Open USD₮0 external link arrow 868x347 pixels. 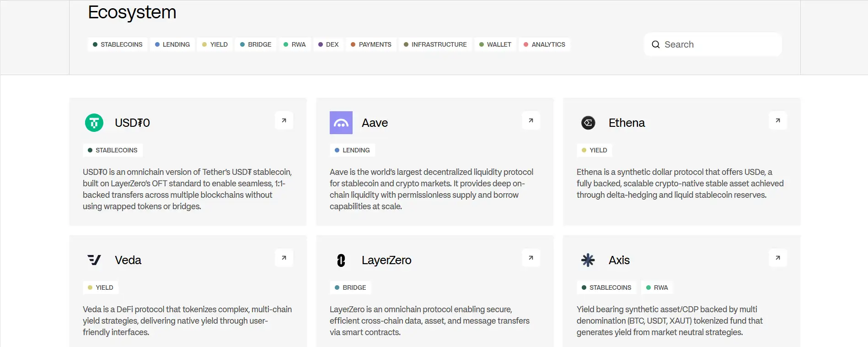284,120
